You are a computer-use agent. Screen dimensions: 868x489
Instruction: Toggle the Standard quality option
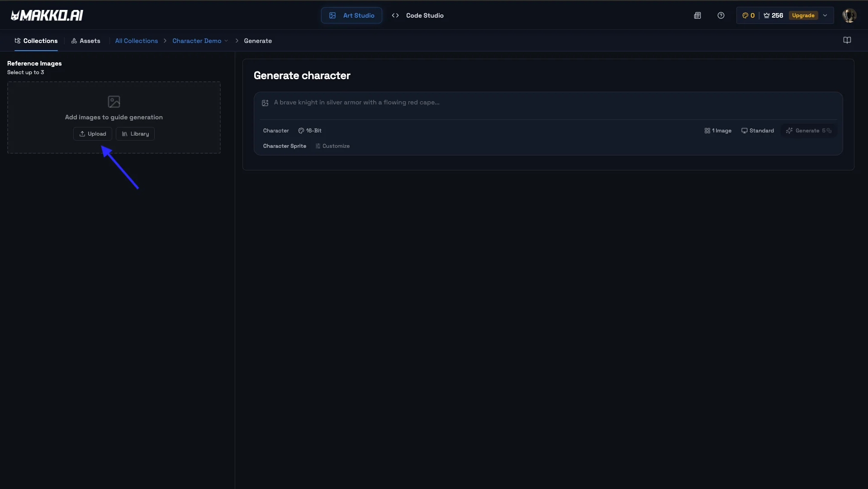(757, 131)
